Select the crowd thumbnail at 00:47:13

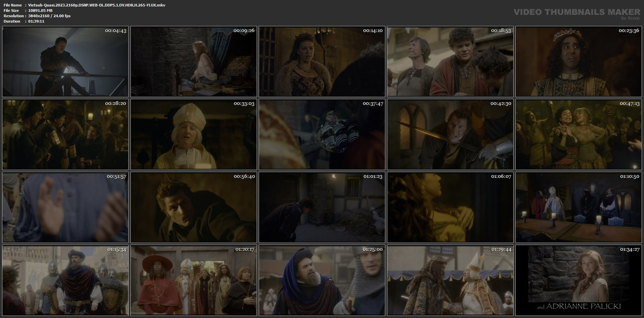579,134
